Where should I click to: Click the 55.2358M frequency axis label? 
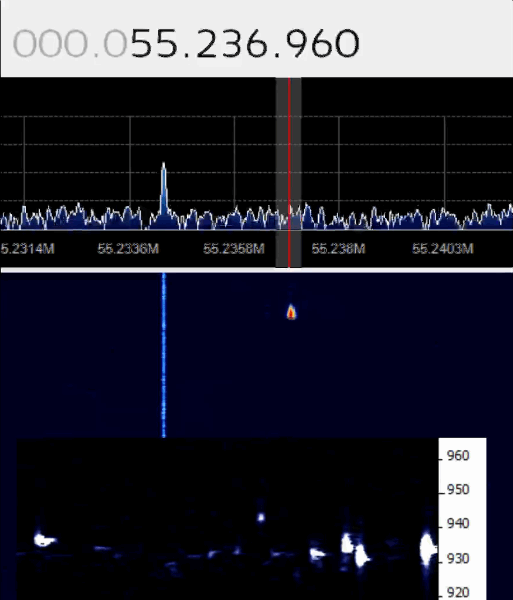pyautogui.click(x=234, y=249)
